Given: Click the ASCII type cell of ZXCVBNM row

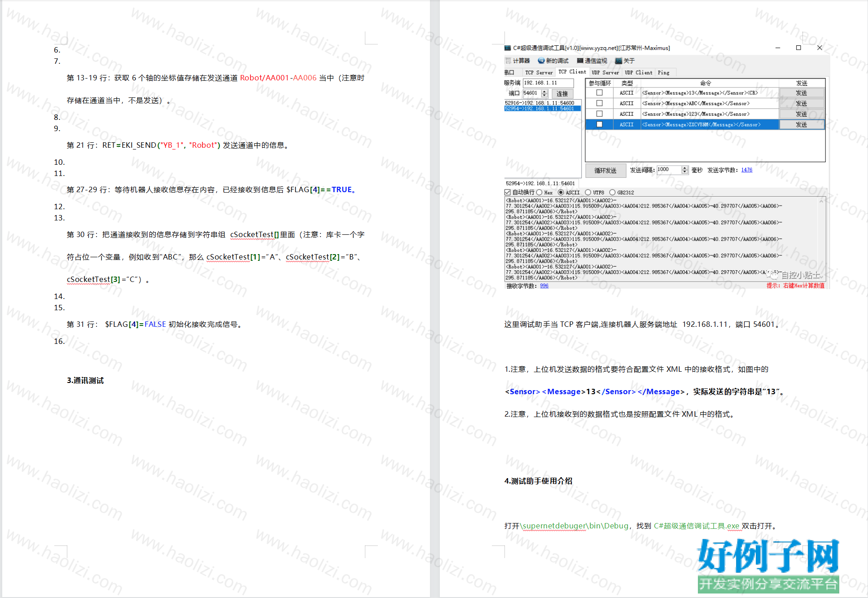Looking at the screenshot, I should point(627,124).
